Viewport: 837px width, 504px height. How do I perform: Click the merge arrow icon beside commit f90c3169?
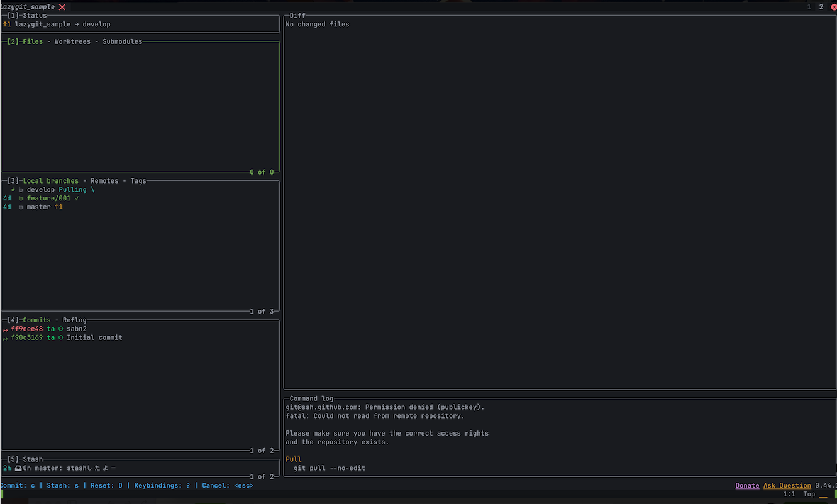click(6, 337)
